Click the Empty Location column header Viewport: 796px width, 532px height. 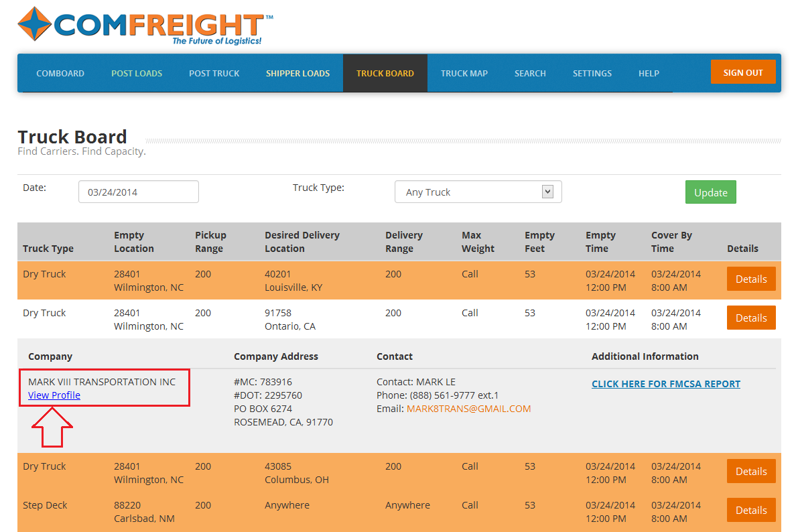[133, 242]
